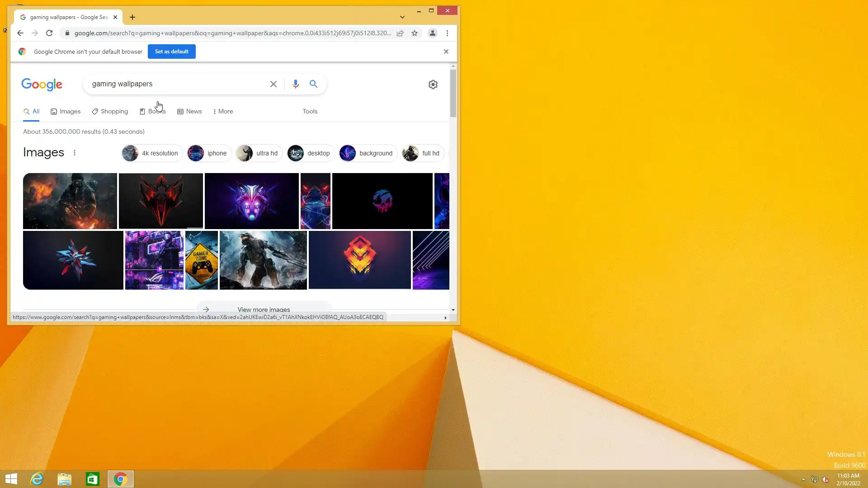Reload the current page

click(x=49, y=33)
